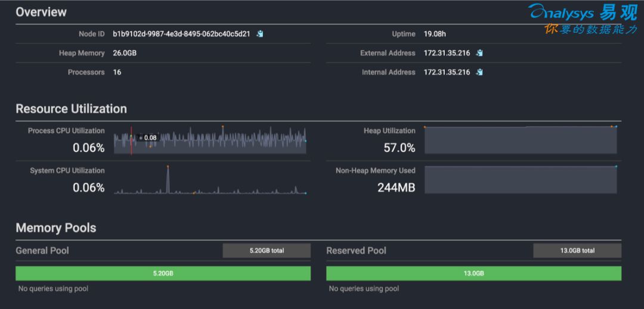Click the 13.0GB total badge

pyautogui.click(x=577, y=251)
